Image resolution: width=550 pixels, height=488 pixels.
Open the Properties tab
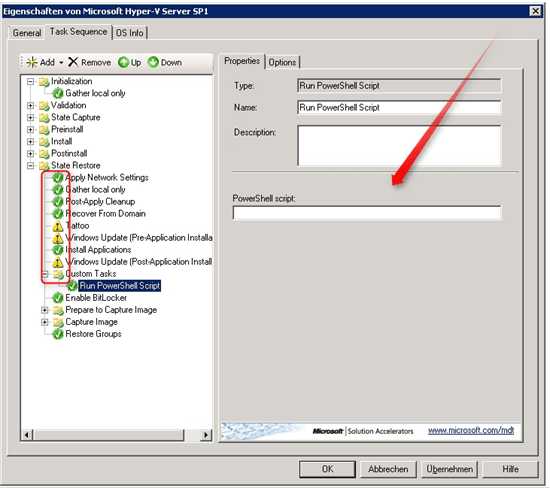[242, 61]
